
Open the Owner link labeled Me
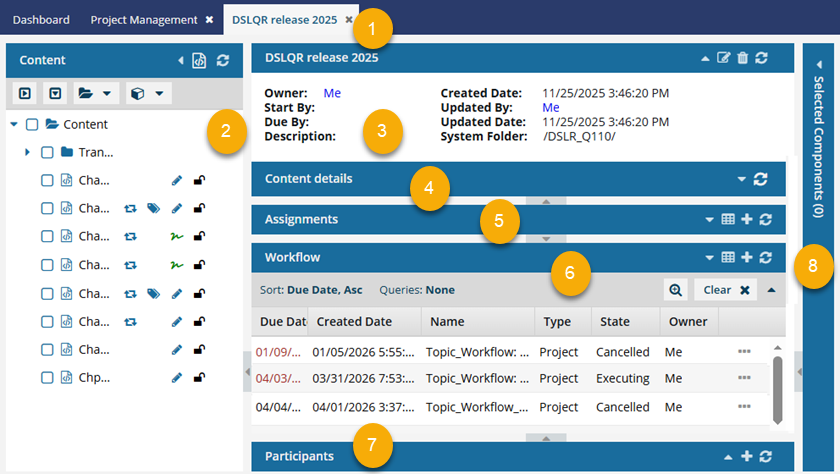[332, 93]
